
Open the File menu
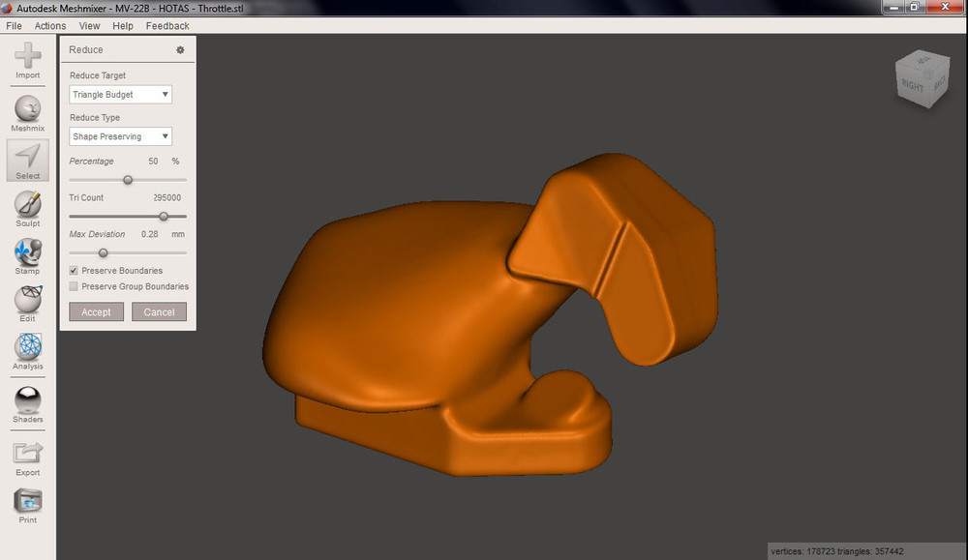14,26
